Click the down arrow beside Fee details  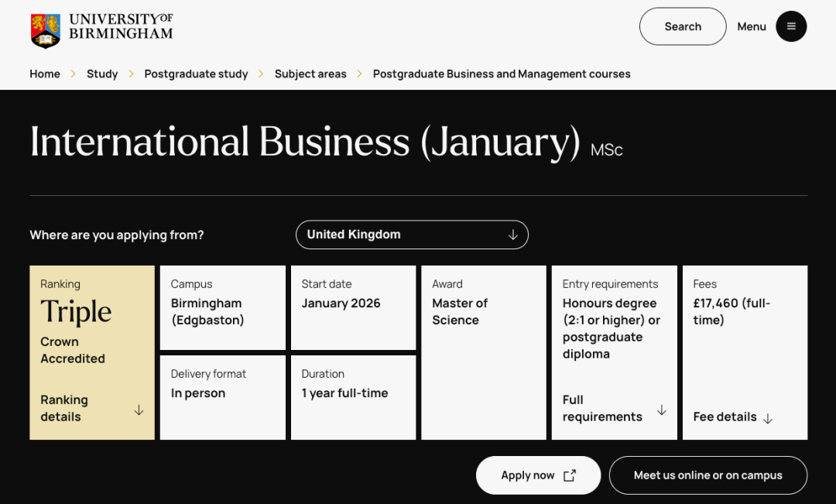(x=768, y=419)
